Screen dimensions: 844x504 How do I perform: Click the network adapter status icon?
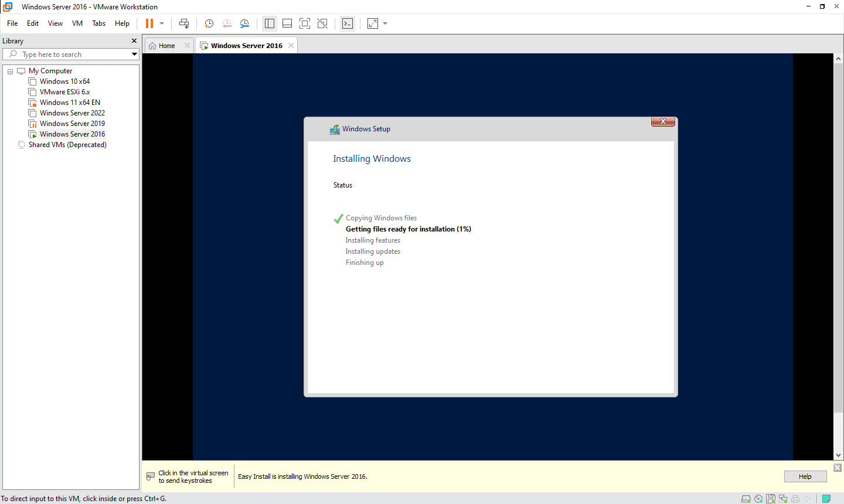pyautogui.click(x=783, y=499)
